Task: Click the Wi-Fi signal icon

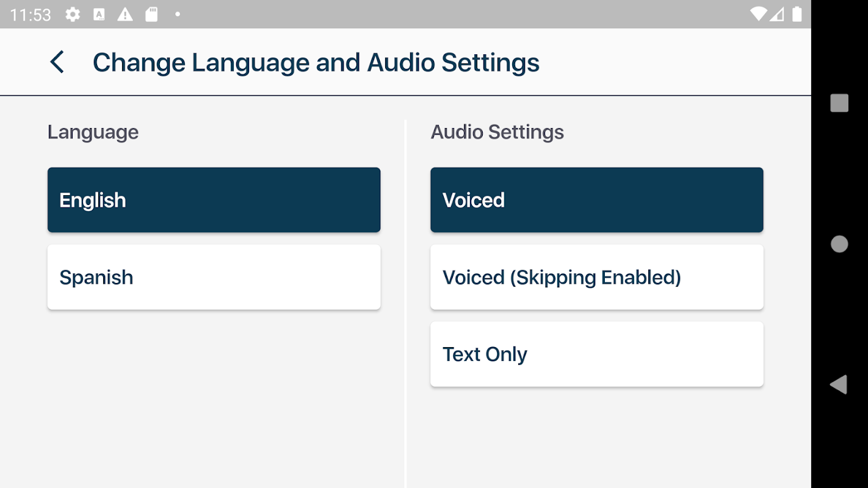Action: [x=758, y=14]
